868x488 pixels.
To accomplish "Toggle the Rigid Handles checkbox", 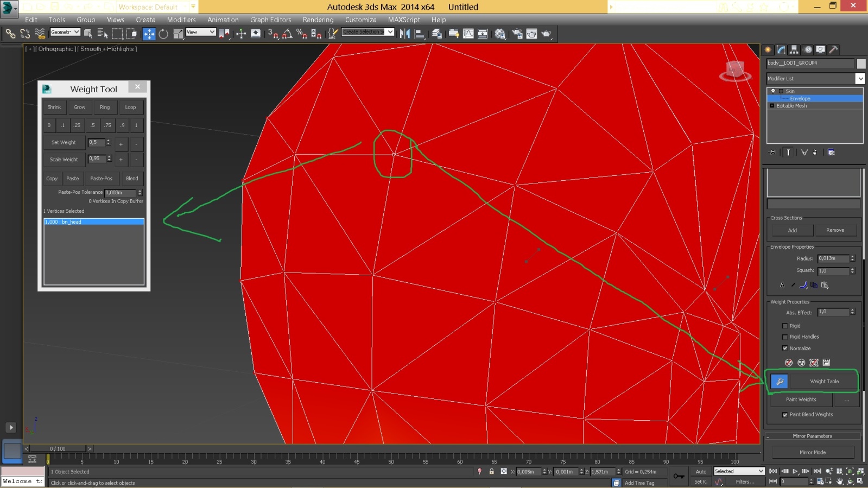I will (784, 337).
